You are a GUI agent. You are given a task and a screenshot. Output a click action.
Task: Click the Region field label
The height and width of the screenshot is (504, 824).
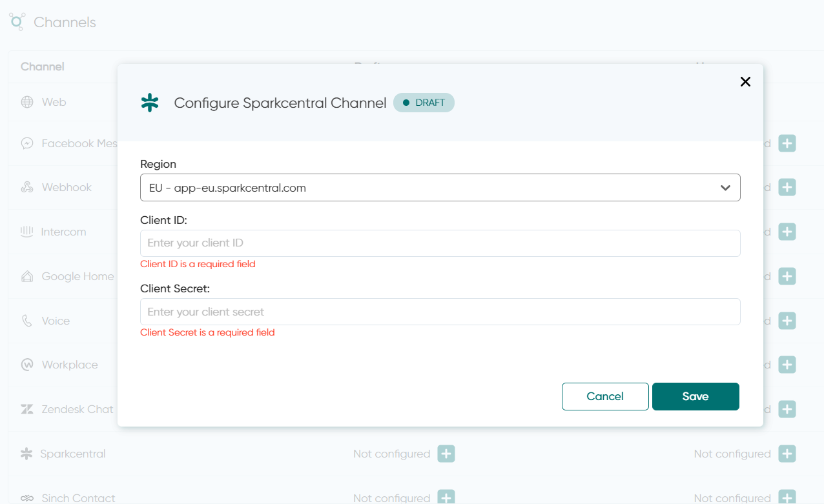tap(158, 164)
